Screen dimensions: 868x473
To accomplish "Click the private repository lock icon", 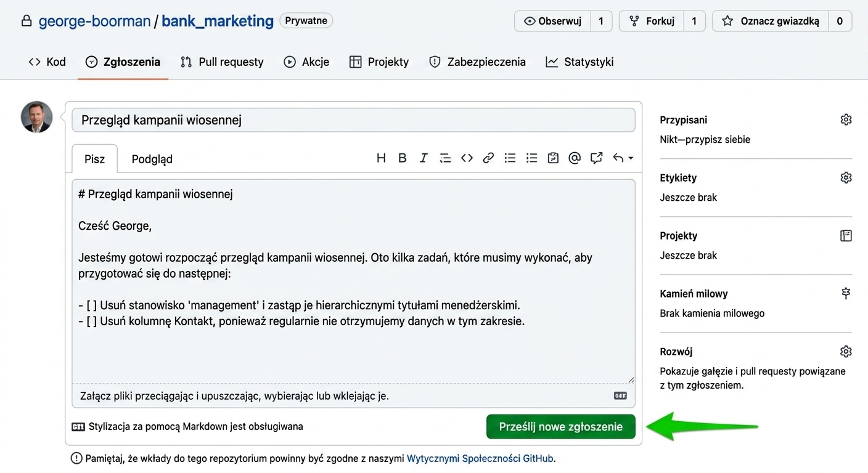I will tap(27, 21).
